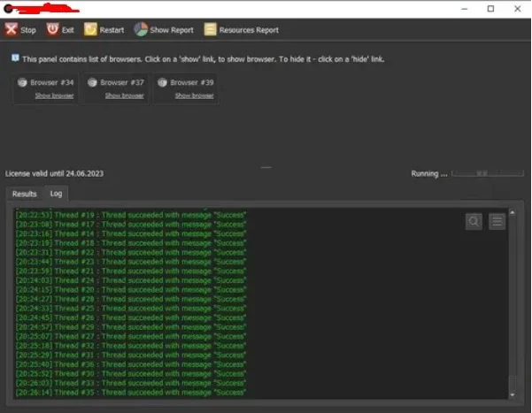Click the log search magnifier icon
The height and width of the screenshot is (413, 532).
(474, 221)
